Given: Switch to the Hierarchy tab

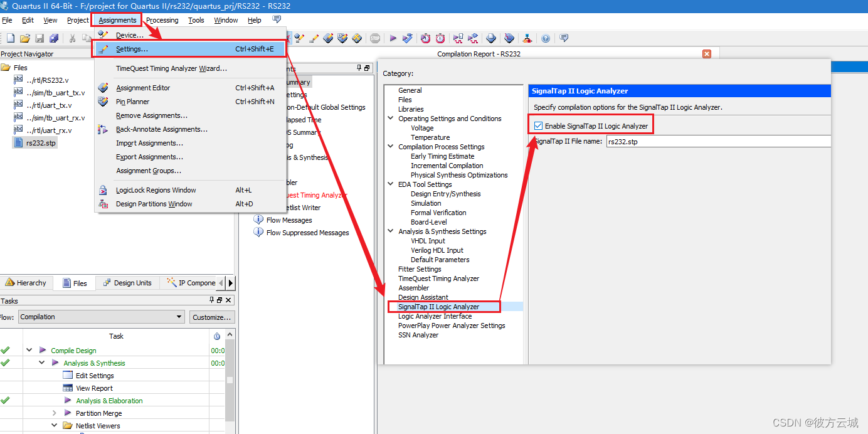Looking at the screenshot, I should (x=26, y=283).
